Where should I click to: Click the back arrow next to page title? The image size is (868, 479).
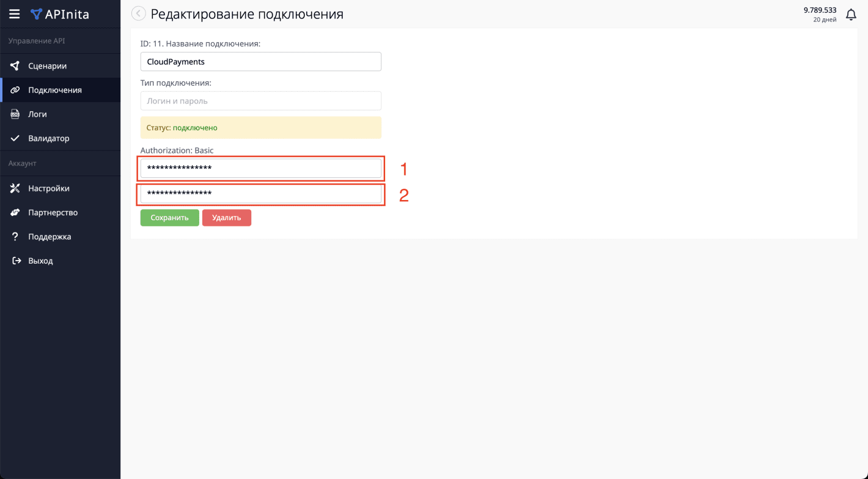[138, 13]
